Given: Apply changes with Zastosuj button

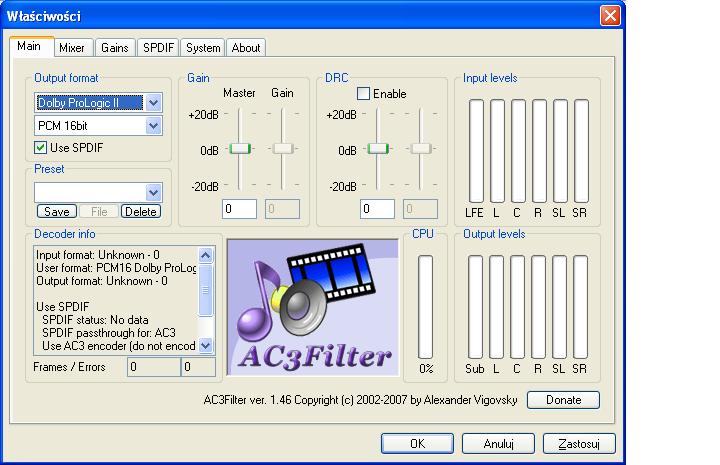Looking at the screenshot, I should coord(579,443).
